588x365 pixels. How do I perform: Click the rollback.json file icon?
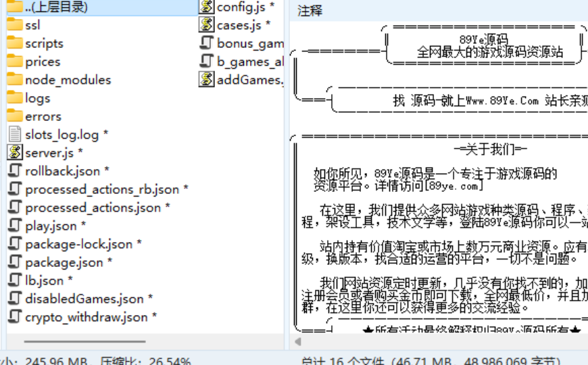(x=14, y=171)
